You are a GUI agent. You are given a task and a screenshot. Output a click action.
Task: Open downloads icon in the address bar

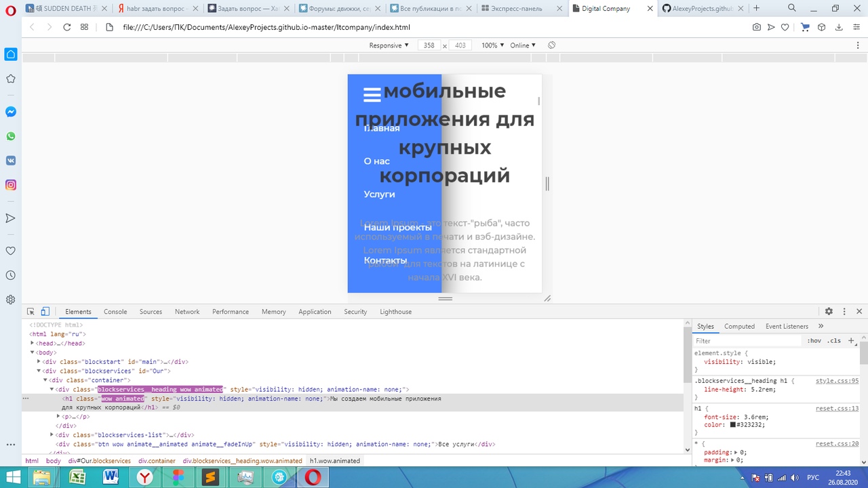pos(839,27)
